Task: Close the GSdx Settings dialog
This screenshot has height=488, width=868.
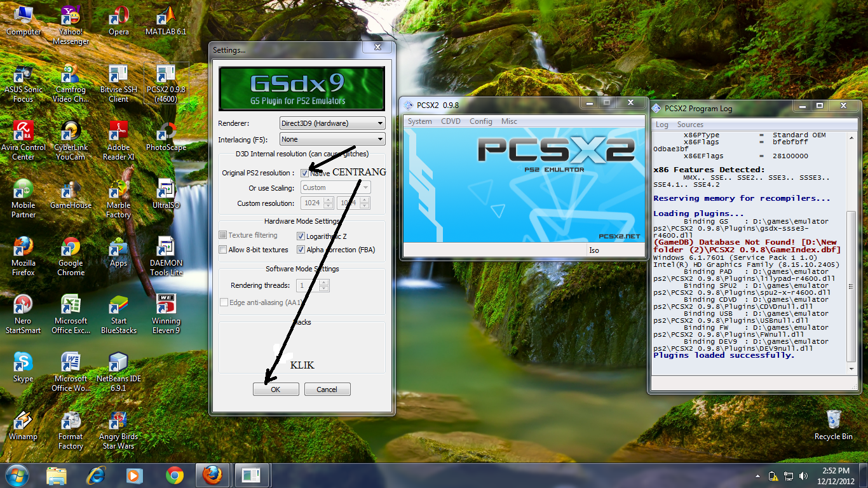Action: [377, 47]
